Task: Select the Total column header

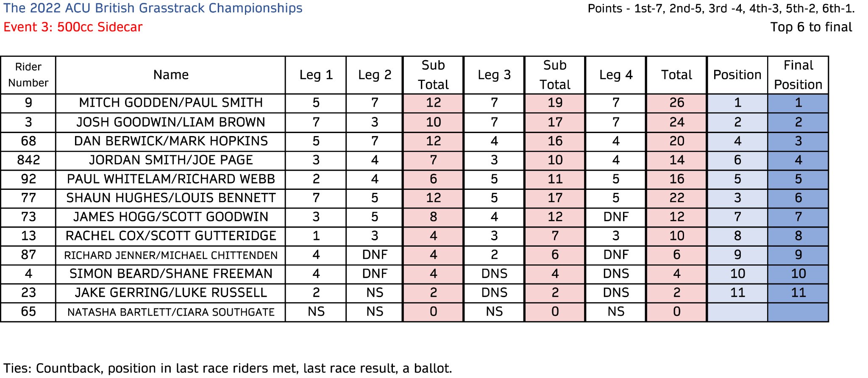Action: pyautogui.click(x=676, y=75)
